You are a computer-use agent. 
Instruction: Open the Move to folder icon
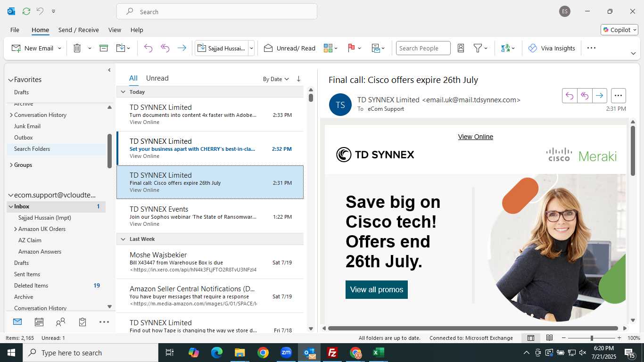[123, 48]
